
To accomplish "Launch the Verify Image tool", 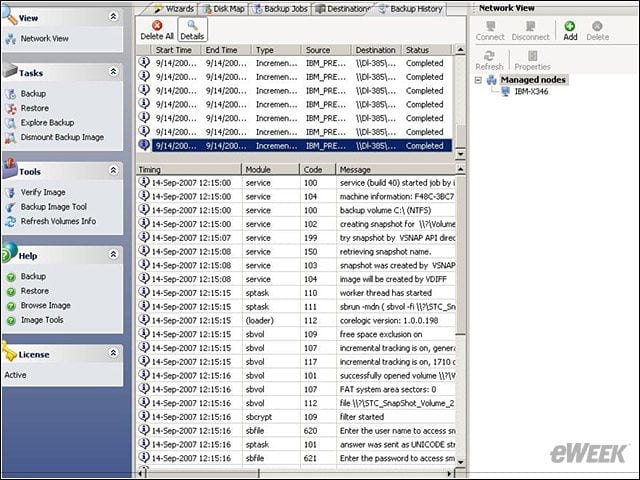I will pyautogui.click(x=43, y=192).
